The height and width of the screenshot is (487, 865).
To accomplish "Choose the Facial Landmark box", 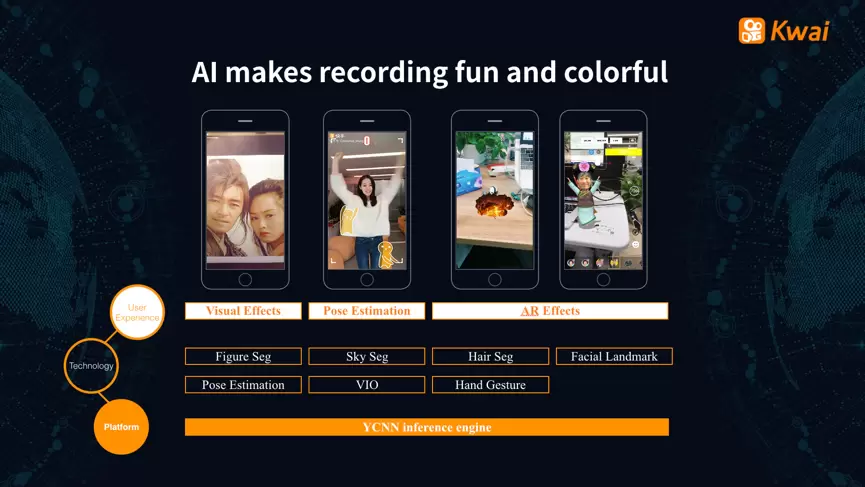I will [614, 357].
